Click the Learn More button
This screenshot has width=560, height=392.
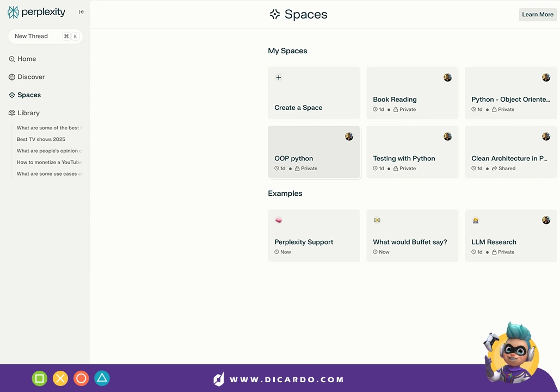(x=538, y=15)
